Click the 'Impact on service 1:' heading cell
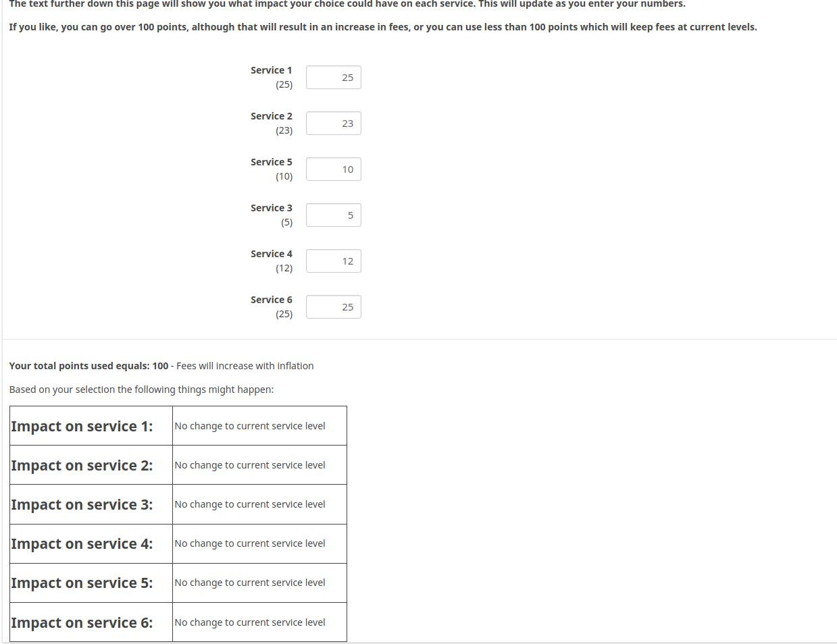The width and height of the screenshot is (837, 644). [x=82, y=427]
